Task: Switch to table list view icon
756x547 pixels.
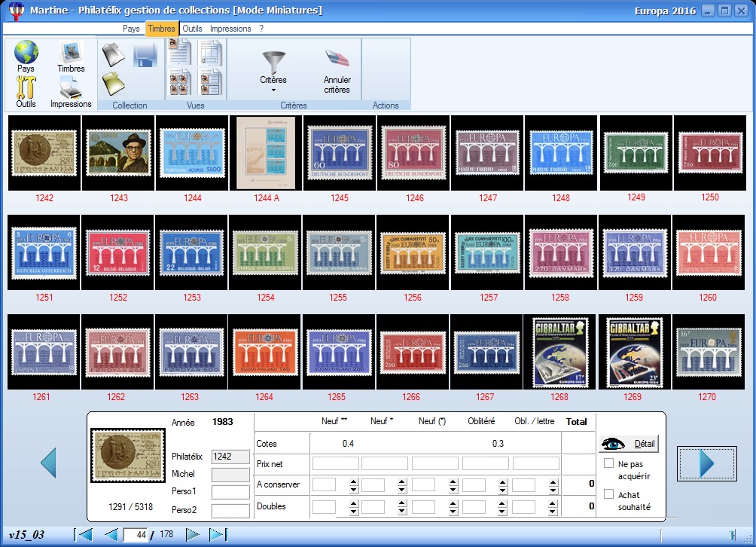Action: point(211,53)
